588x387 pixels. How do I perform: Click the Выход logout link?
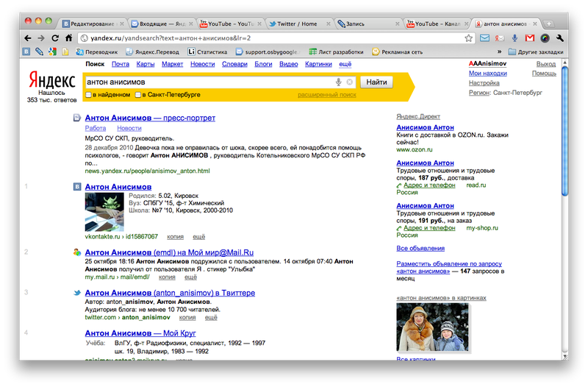546,64
